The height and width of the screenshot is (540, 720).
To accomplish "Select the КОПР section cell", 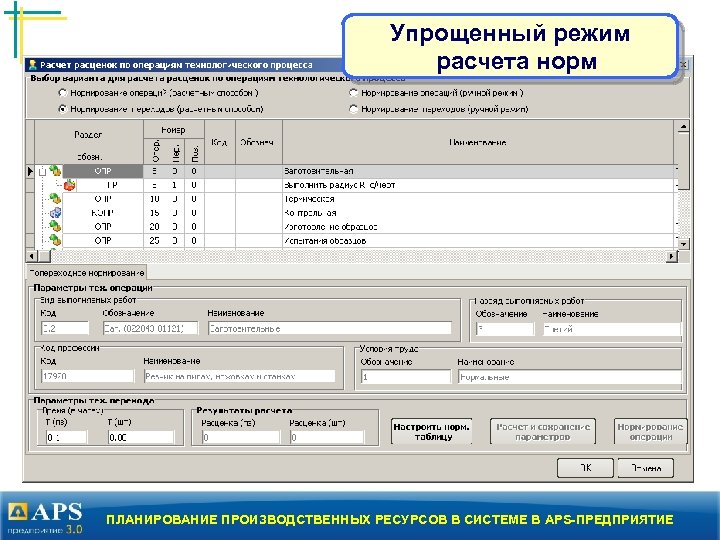I will [x=103, y=213].
